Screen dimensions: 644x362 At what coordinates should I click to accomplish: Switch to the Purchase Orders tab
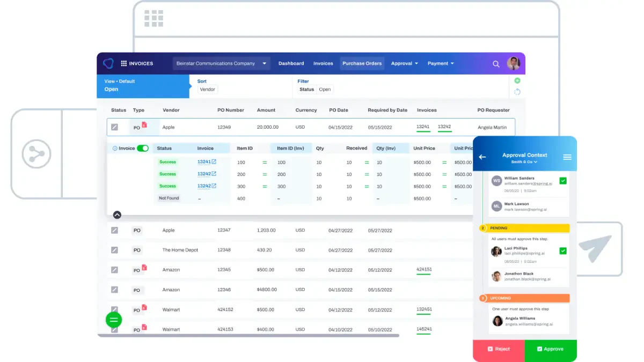pos(362,63)
